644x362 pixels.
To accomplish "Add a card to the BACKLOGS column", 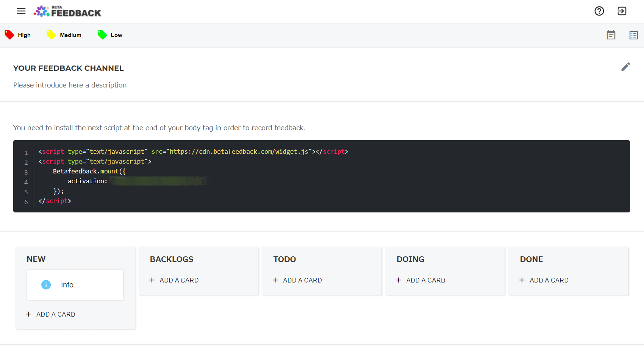I will pyautogui.click(x=174, y=280).
